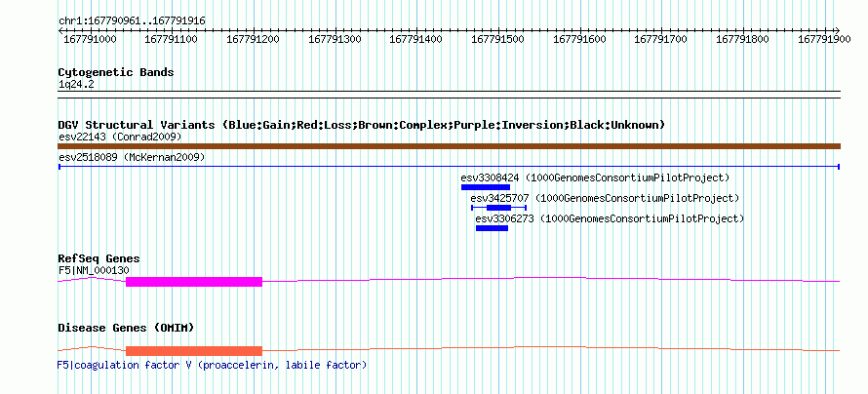The height and width of the screenshot is (394, 868).
Task: Click ruler position 167791600
Action: click(579, 39)
